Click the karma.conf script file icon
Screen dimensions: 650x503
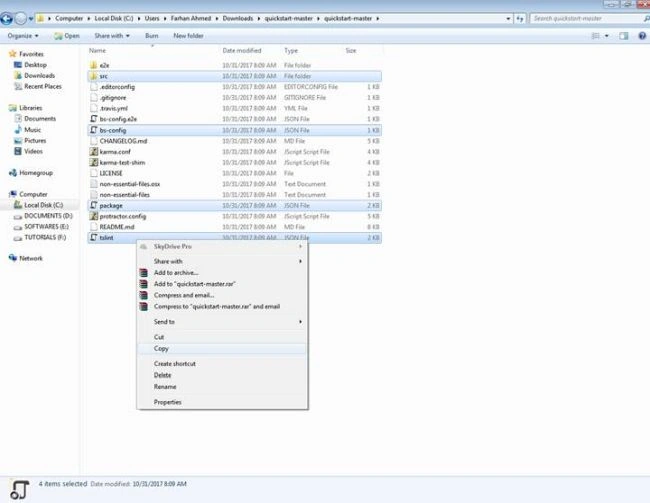94,152
